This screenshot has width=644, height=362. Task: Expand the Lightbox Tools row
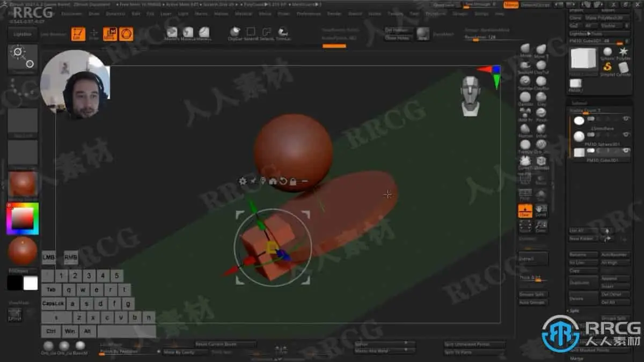pyautogui.click(x=599, y=33)
